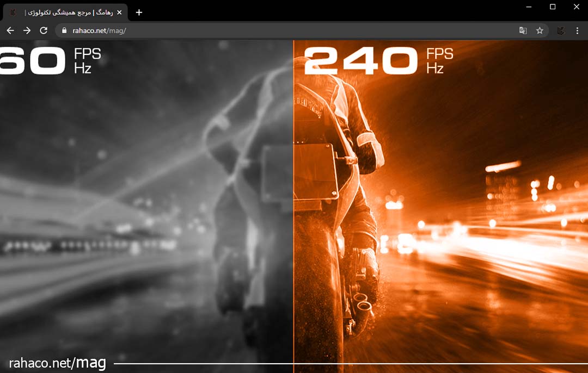Open the Translate this page icon
The width and height of the screenshot is (588, 373).
tap(523, 30)
